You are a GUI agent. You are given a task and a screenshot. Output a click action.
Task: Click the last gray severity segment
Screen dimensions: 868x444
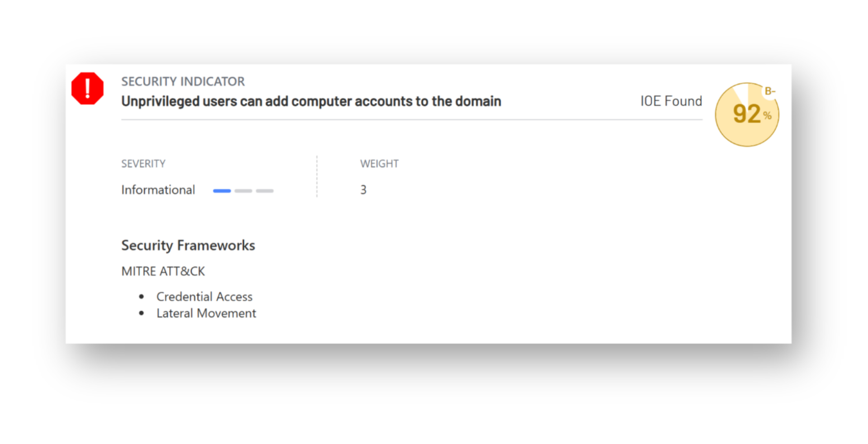[265, 191]
